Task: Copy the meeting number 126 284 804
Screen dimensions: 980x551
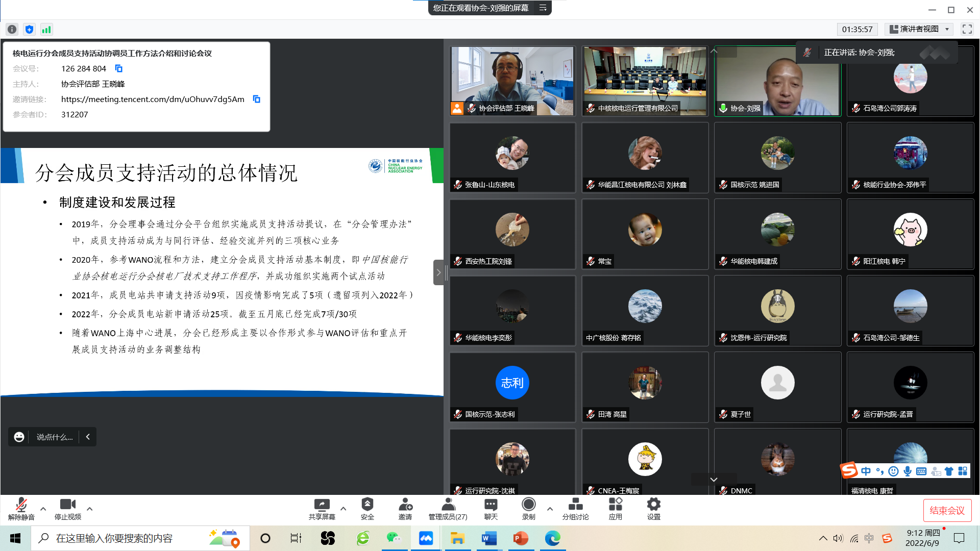Action: pyautogui.click(x=119, y=68)
